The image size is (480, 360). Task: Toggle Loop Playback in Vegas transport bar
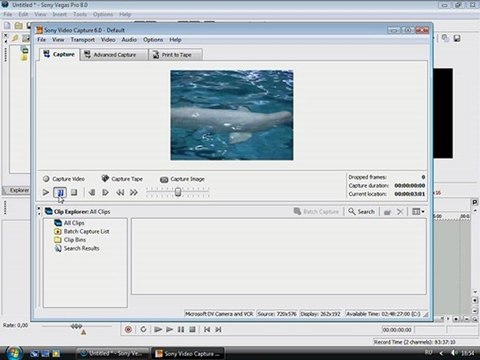pyautogui.click(x=143, y=330)
